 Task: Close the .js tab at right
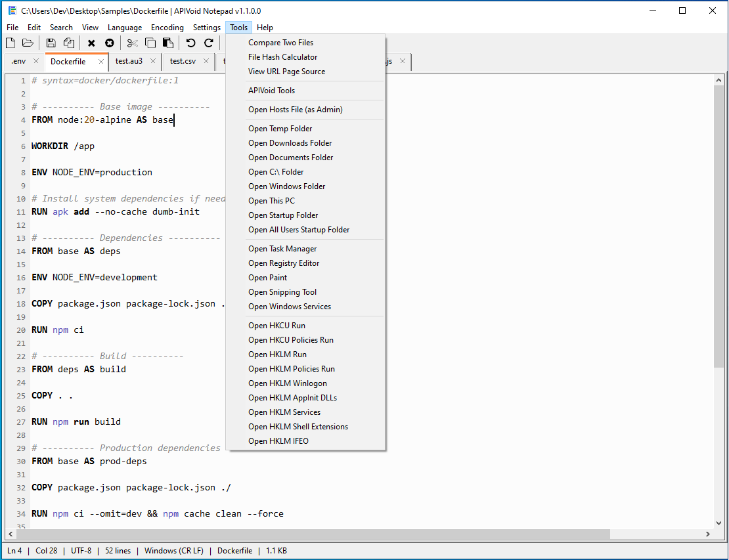[x=403, y=61]
